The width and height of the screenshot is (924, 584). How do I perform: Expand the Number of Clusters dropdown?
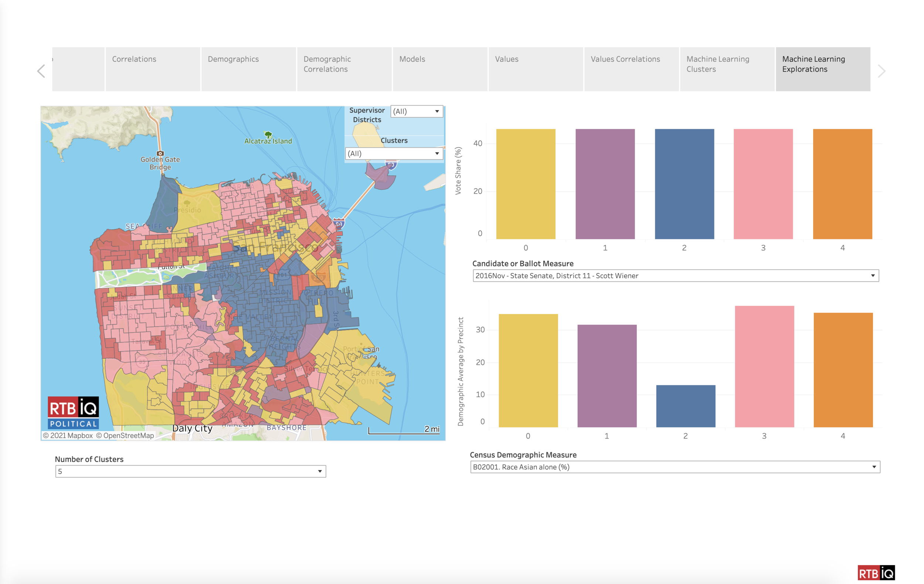click(190, 471)
